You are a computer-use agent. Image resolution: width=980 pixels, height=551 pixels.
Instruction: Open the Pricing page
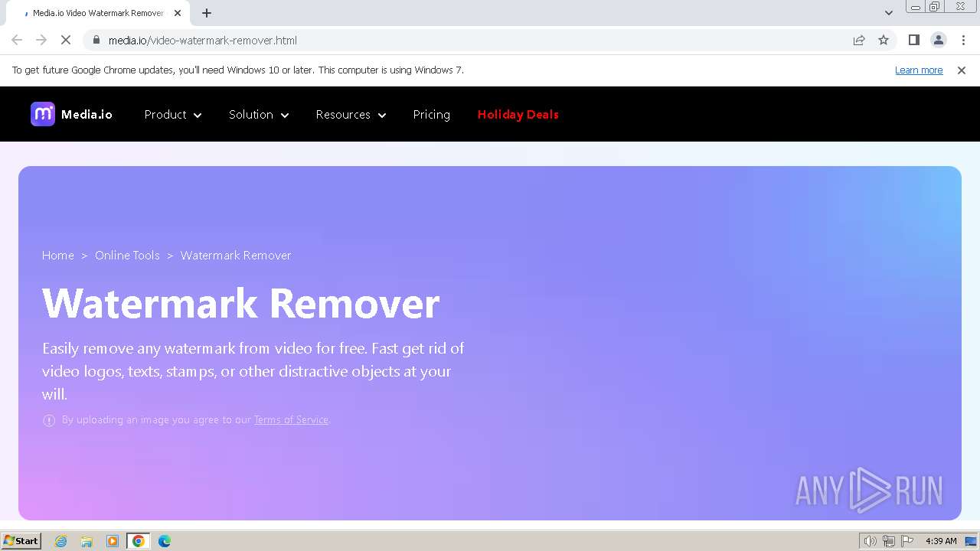(431, 114)
